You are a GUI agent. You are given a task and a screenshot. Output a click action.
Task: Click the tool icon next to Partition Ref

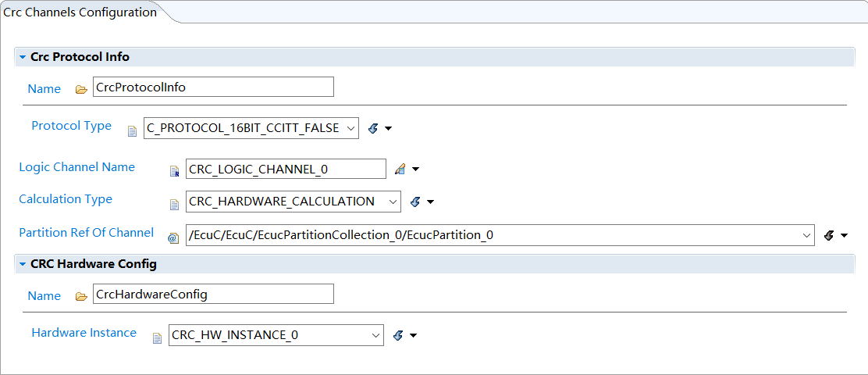[x=829, y=235]
